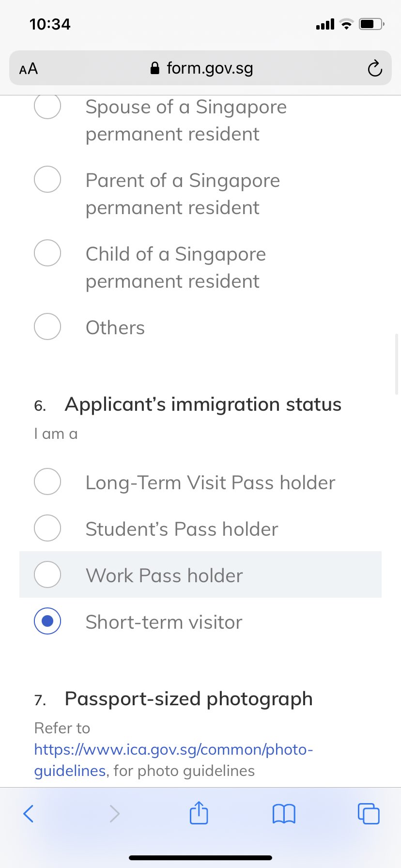Viewport: 401px width, 868px height.
Task: Pick Work Pass holder option
Action: (47, 574)
